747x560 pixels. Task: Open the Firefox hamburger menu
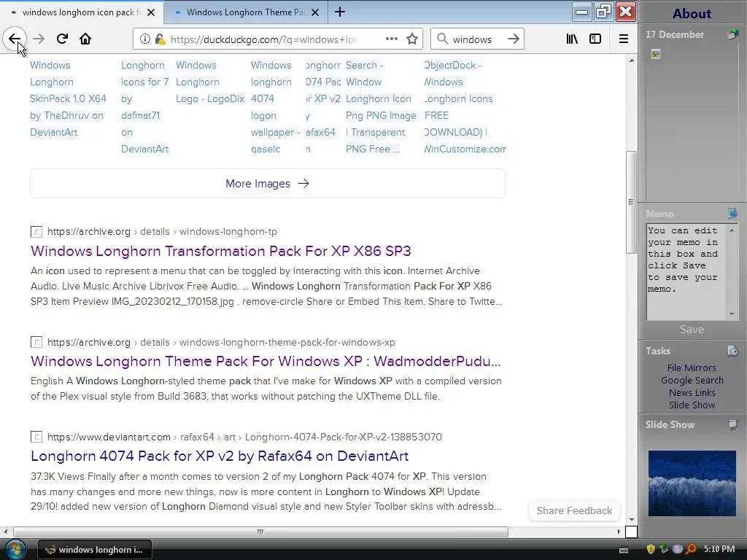tap(623, 39)
